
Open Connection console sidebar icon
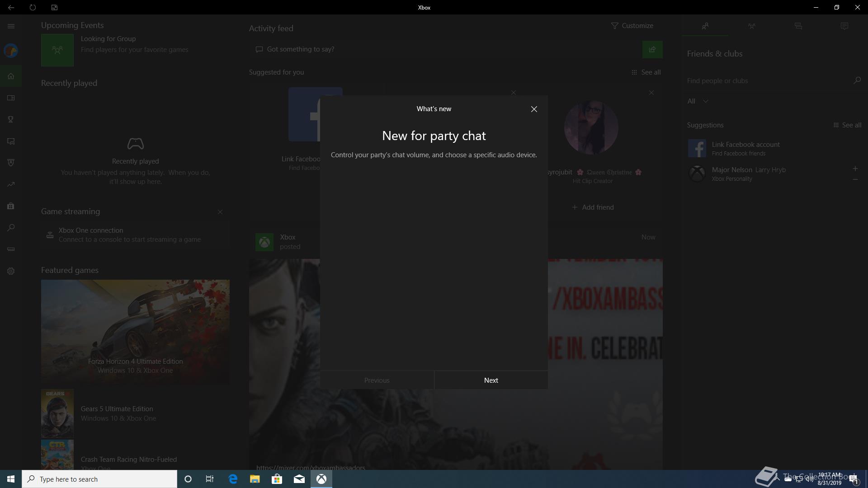coord(11,249)
